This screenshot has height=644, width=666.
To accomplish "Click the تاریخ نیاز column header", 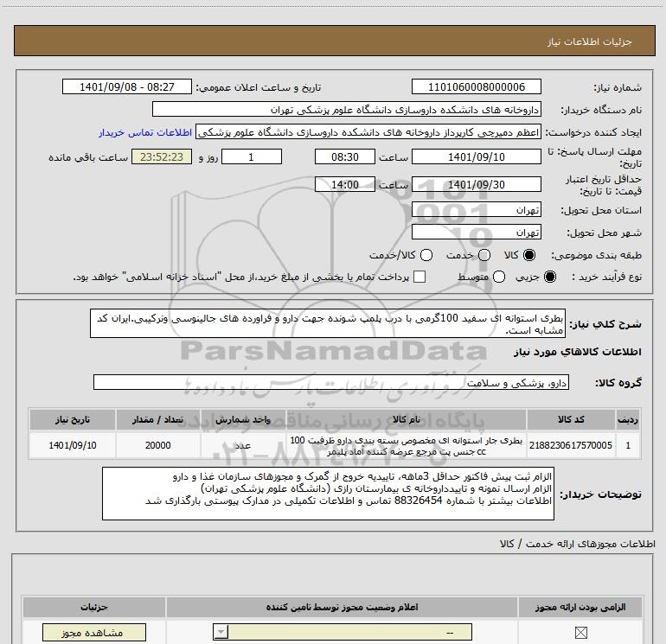I will [72, 419].
